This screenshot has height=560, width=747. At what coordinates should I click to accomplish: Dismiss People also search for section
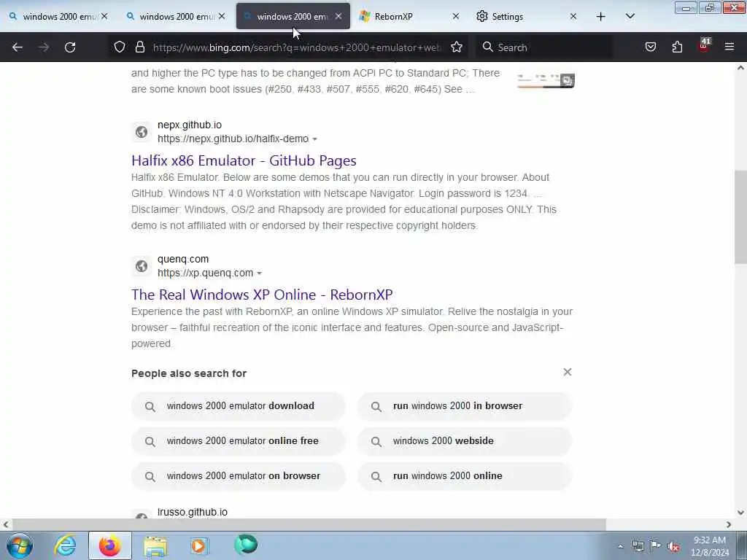click(x=567, y=372)
